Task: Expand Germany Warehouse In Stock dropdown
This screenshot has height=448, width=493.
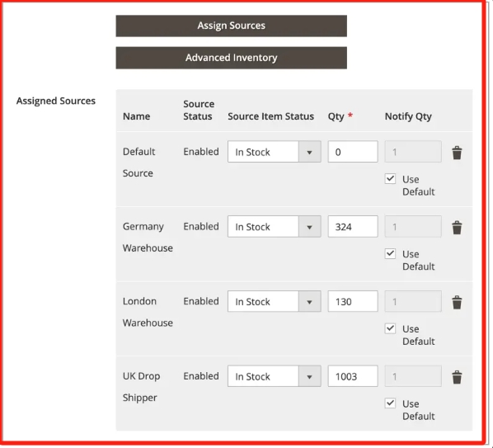Action: click(x=275, y=227)
